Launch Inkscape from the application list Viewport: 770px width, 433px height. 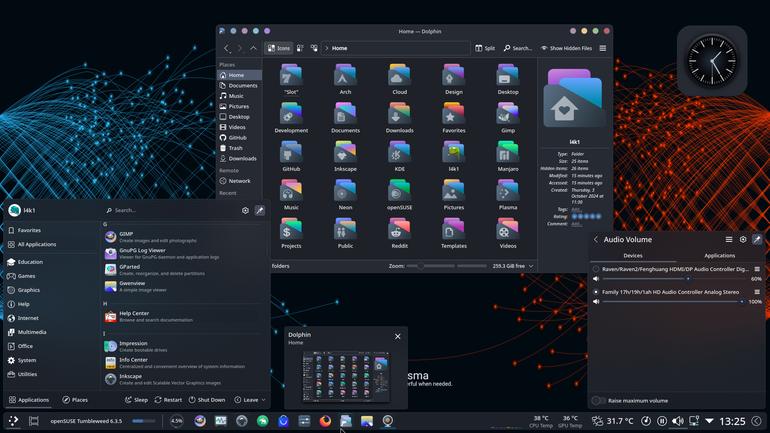(x=185, y=379)
